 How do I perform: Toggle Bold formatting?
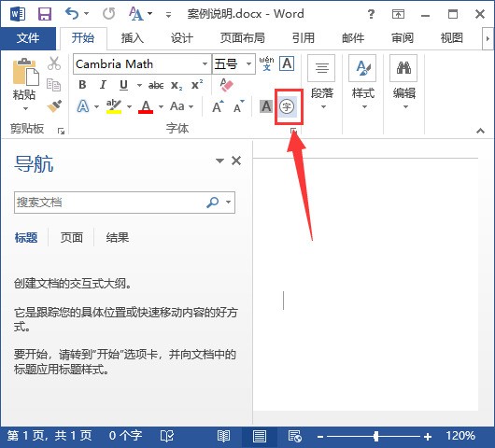tap(82, 85)
